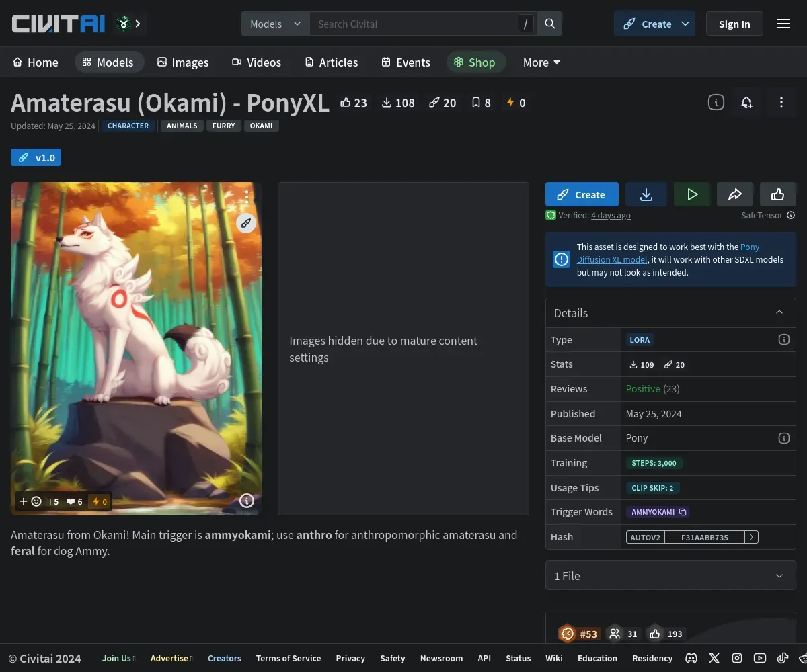The image size is (807, 672).
Task: Click in the Search Civitai field
Action: (414, 24)
